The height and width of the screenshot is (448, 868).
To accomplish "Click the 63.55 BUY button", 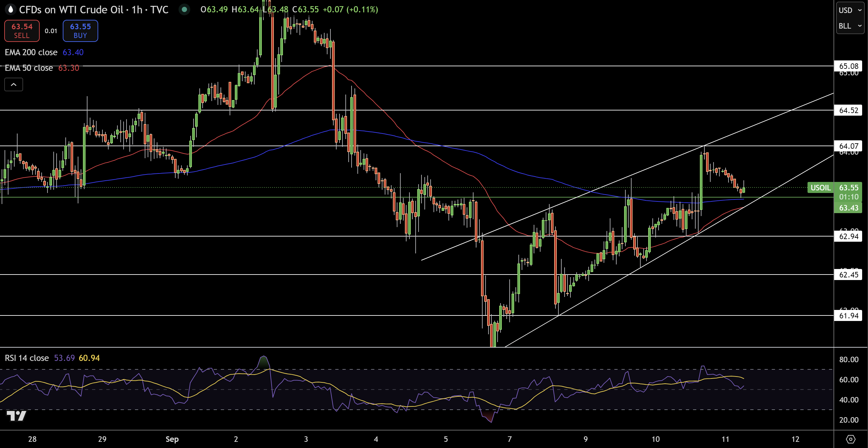I will click(x=80, y=31).
